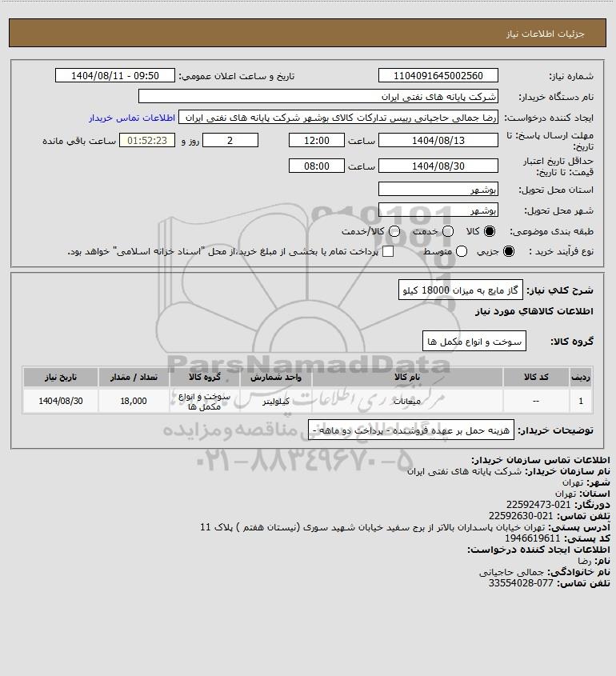The image size is (616, 676).
Task: Choose the متوسط purchase process option
Action: tap(462, 251)
